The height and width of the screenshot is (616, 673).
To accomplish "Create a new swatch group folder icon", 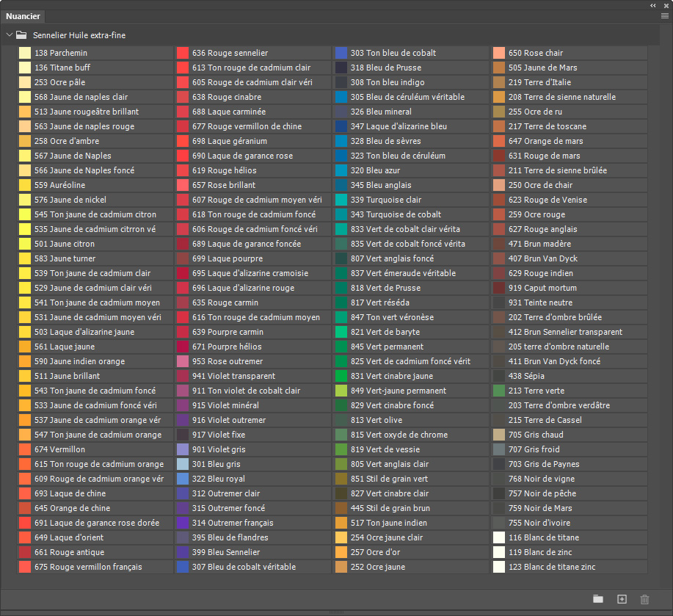I will click(598, 599).
